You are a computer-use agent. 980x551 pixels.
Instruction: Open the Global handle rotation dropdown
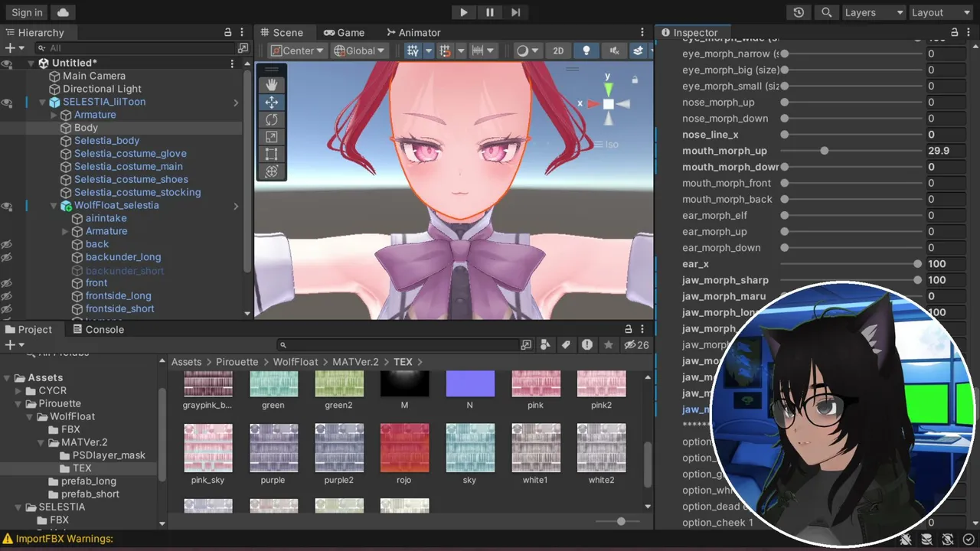coord(360,51)
